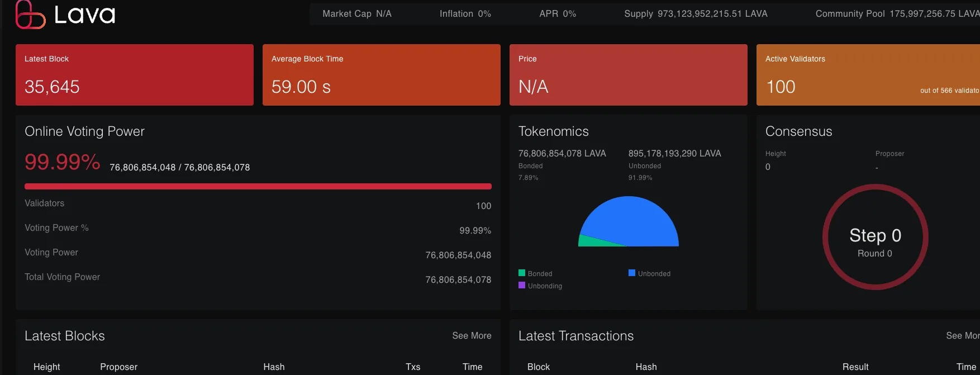The height and width of the screenshot is (375, 980).
Task: Click the Hash column header in Latest Transactions
Action: [646, 367]
